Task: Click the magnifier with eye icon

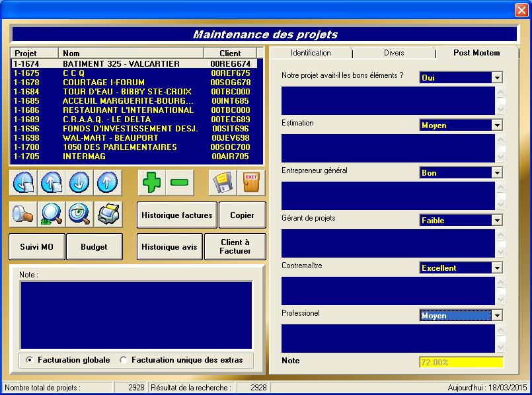Action: (79, 213)
